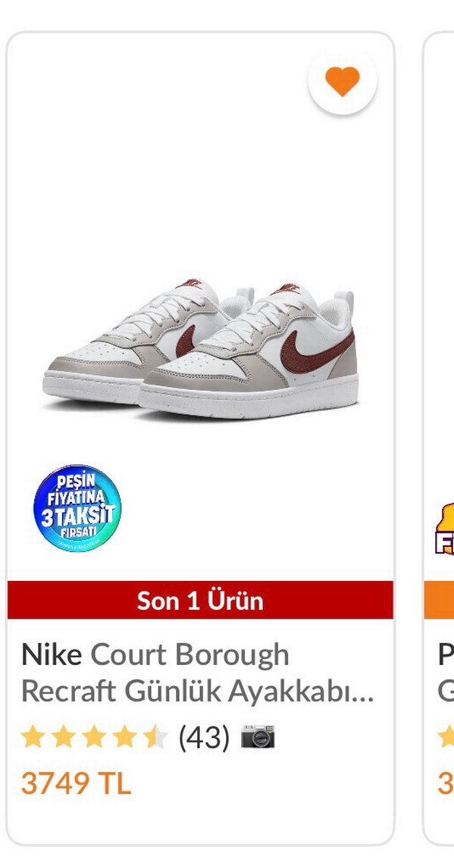Open the partially visible next product title
Image resolution: width=454 pixels, height=868 pixels.
point(446,673)
